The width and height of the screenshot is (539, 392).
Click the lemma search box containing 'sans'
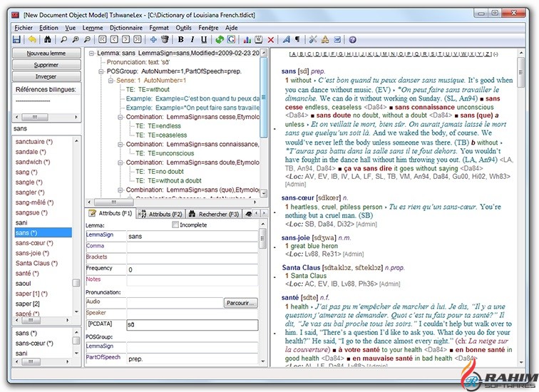tap(46, 128)
